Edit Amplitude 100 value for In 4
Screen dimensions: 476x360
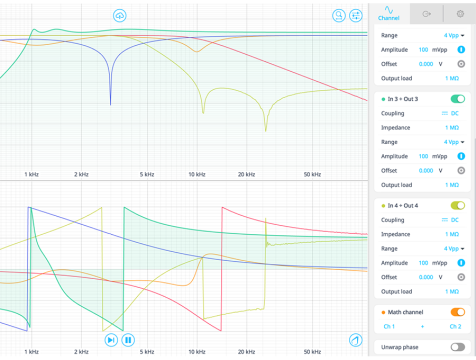click(423, 263)
